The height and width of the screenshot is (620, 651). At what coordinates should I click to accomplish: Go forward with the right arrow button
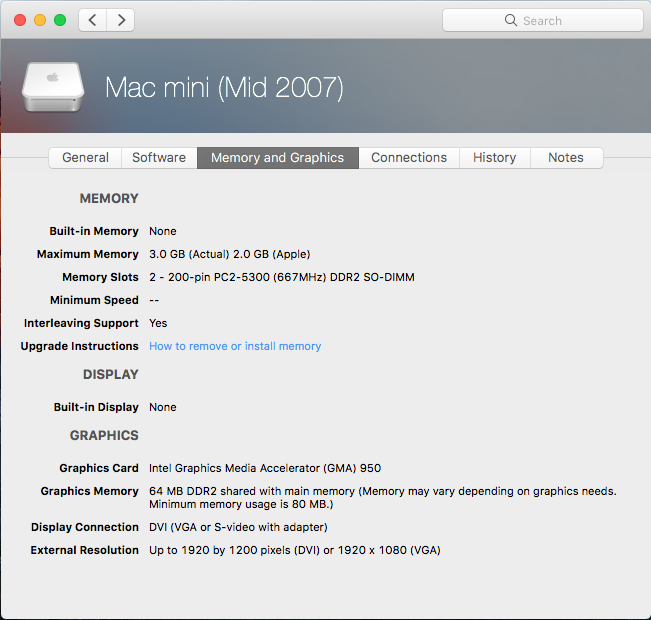(x=121, y=20)
